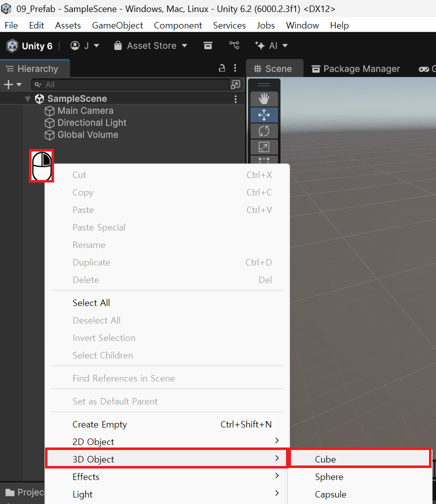Open the Jobs menu

[265, 25]
